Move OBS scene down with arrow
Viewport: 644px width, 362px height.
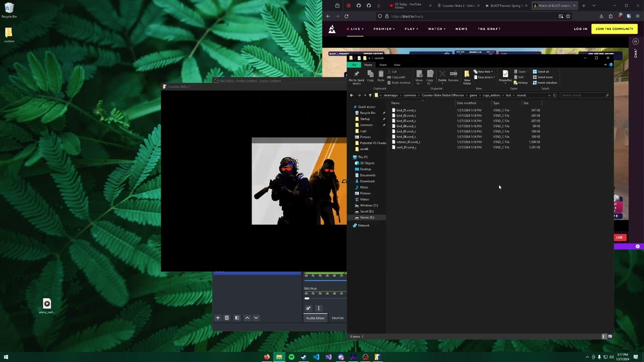[256, 318]
